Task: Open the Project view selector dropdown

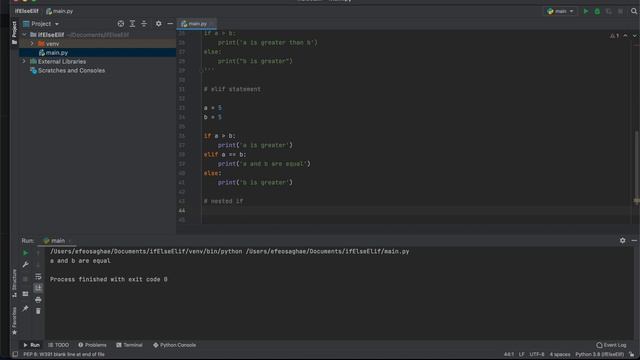Action: pyautogui.click(x=41, y=24)
